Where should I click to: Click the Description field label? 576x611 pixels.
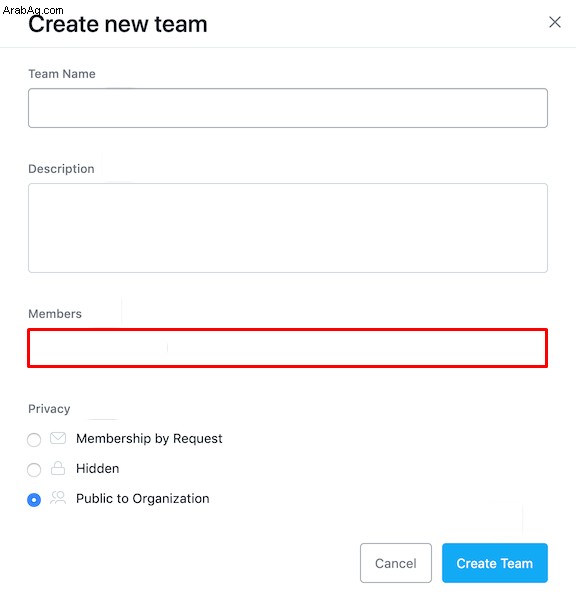tap(61, 169)
